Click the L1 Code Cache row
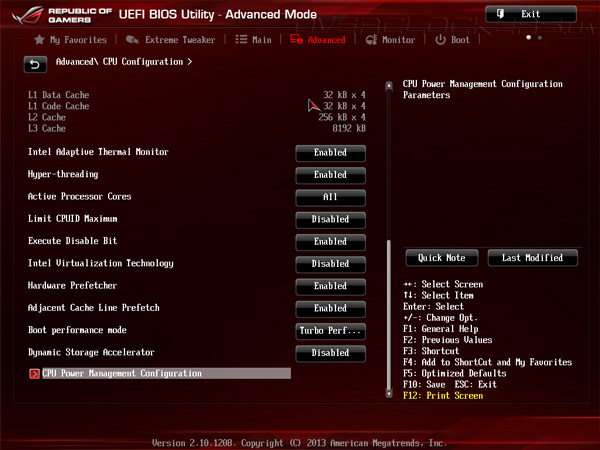The height and width of the screenshot is (450, 600). pos(197,106)
